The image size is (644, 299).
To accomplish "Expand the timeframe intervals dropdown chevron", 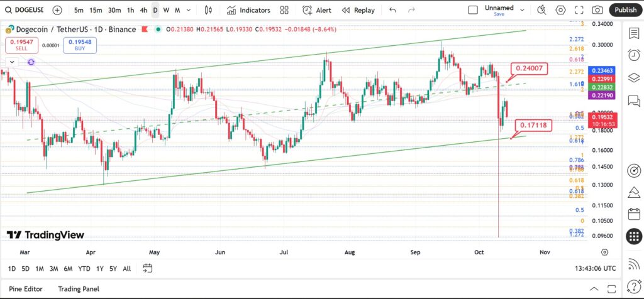I will pos(189,10).
